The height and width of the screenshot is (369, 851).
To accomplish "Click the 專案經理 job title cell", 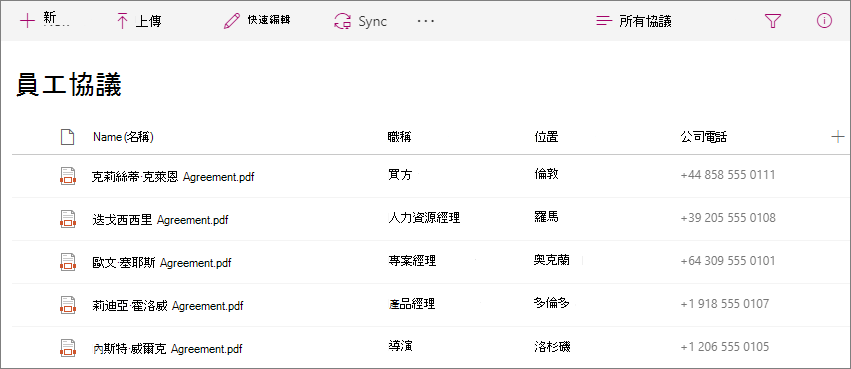I will (412, 260).
